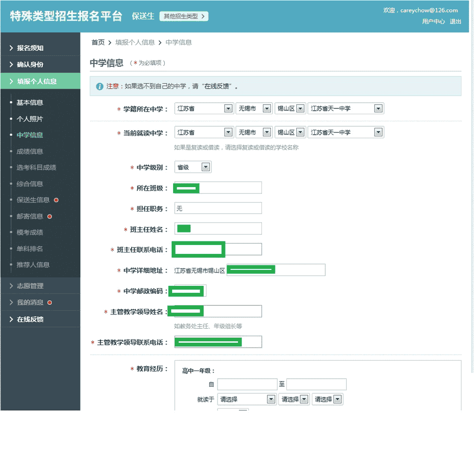476x449 pixels.
Task: Click chevron icon beside 报名须知
Action: click(x=11, y=48)
